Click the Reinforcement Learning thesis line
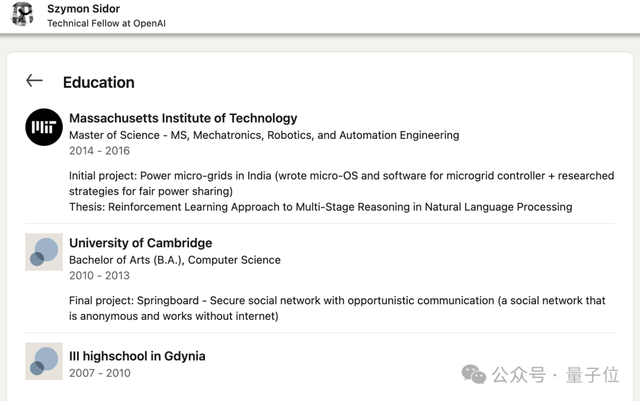The height and width of the screenshot is (401, 640). coord(320,207)
